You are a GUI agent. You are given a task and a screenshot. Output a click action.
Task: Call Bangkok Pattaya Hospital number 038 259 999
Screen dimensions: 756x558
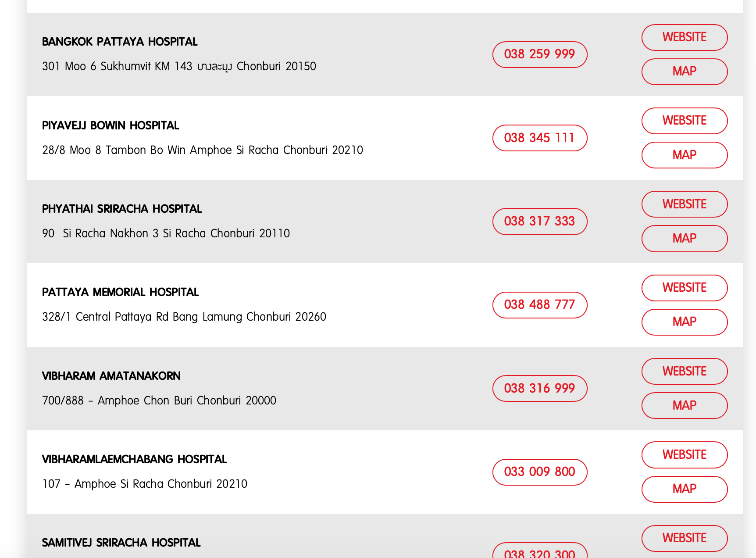click(539, 54)
